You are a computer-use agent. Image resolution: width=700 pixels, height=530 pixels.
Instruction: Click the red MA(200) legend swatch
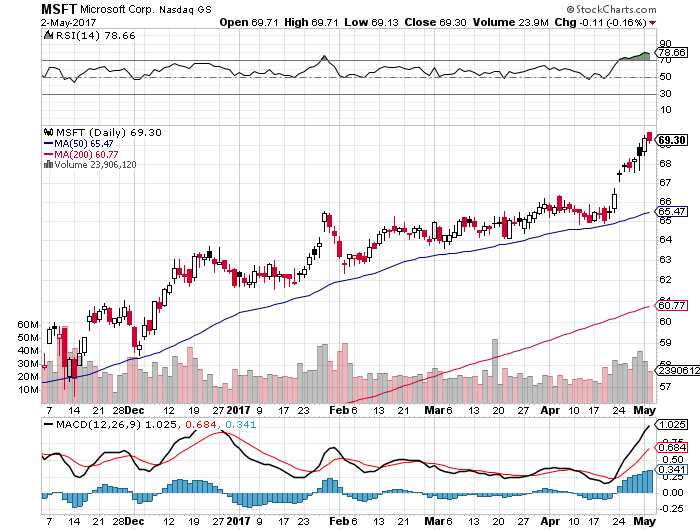(x=47, y=154)
